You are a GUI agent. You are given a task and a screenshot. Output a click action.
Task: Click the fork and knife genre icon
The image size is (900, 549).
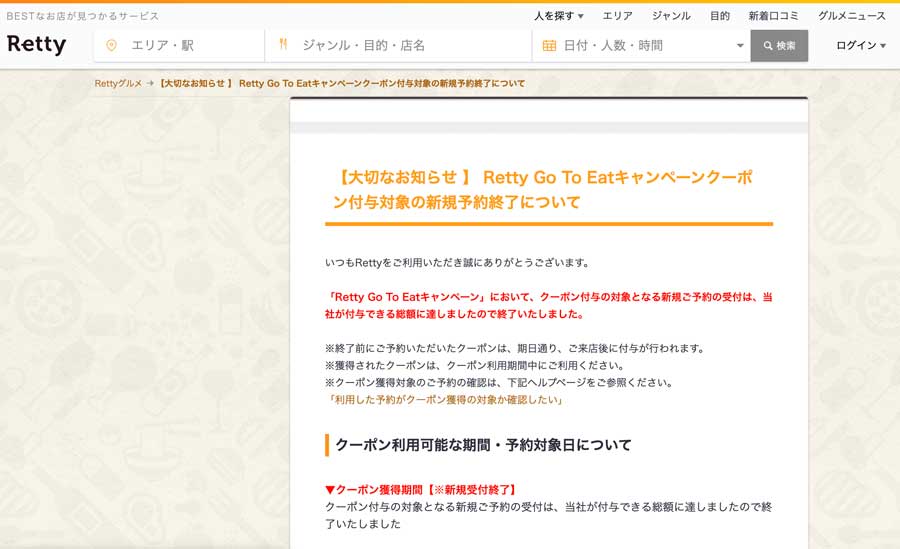(283, 44)
